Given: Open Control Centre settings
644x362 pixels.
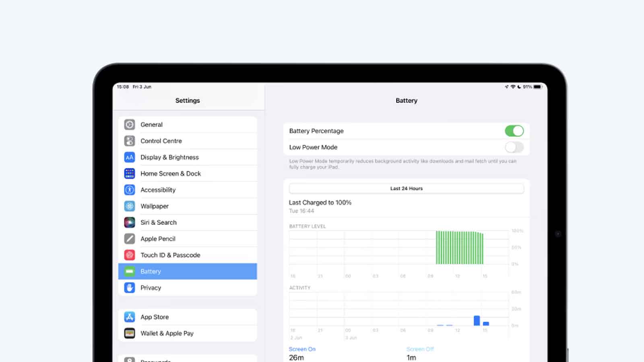Looking at the screenshot, I should coord(188,141).
